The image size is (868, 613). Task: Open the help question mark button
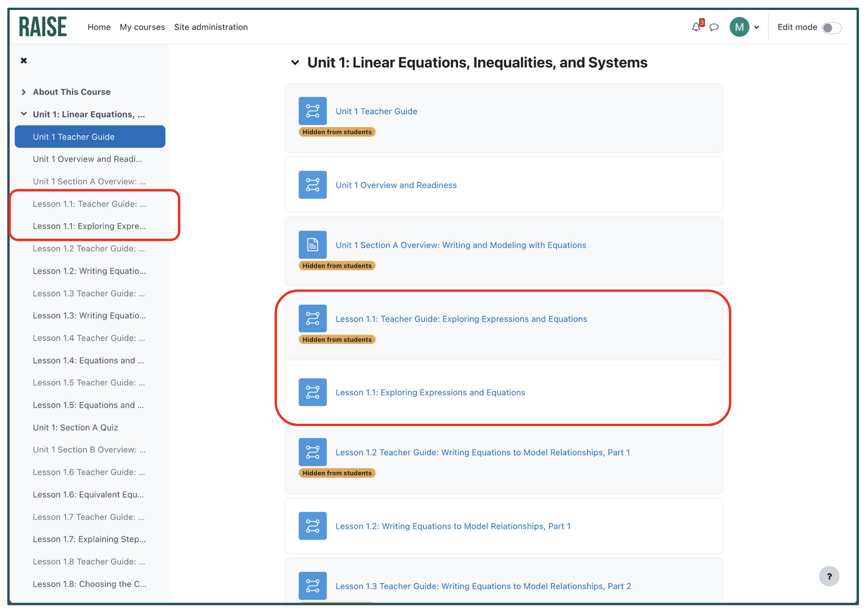829,576
